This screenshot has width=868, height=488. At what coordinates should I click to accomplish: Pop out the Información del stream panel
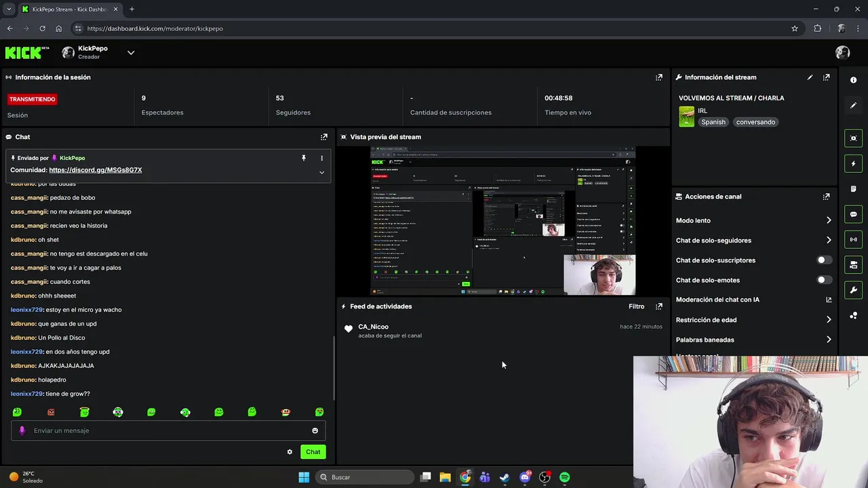coord(826,77)
